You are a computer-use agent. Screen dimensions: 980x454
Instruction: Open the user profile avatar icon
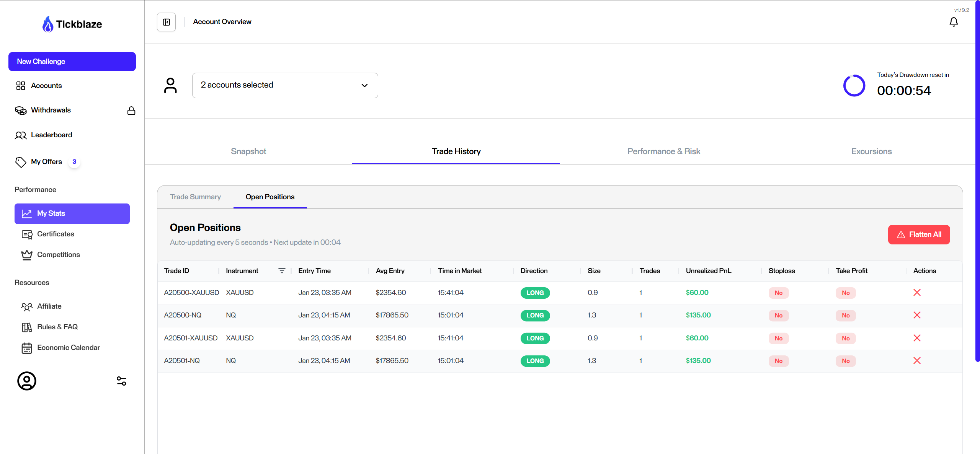(x=27, y=381)
